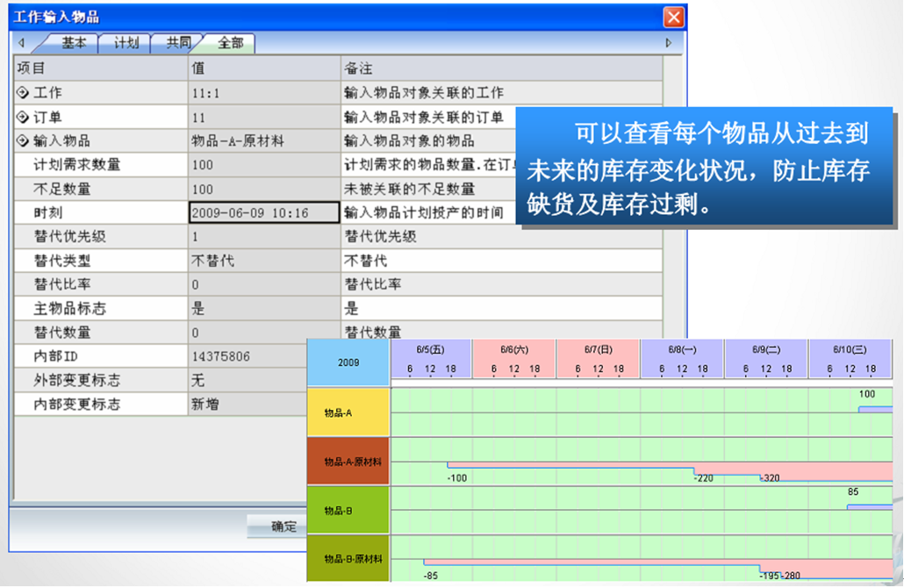Select the 物品-A-原材料 row in the chart
The height and width of the screenshot is (588, 904).
[348, 462]
